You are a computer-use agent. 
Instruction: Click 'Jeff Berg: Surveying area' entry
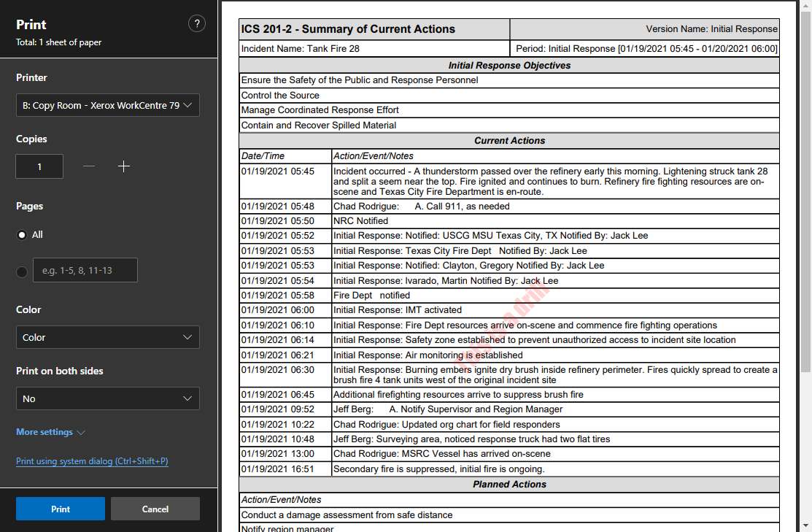[x=472, y=439]
